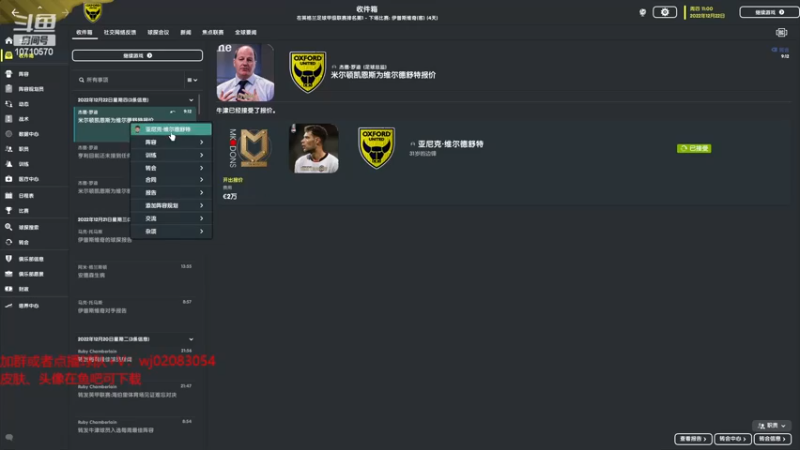Open the settings gear button at top
Screen dimensions: 800x450
point(664,12)
